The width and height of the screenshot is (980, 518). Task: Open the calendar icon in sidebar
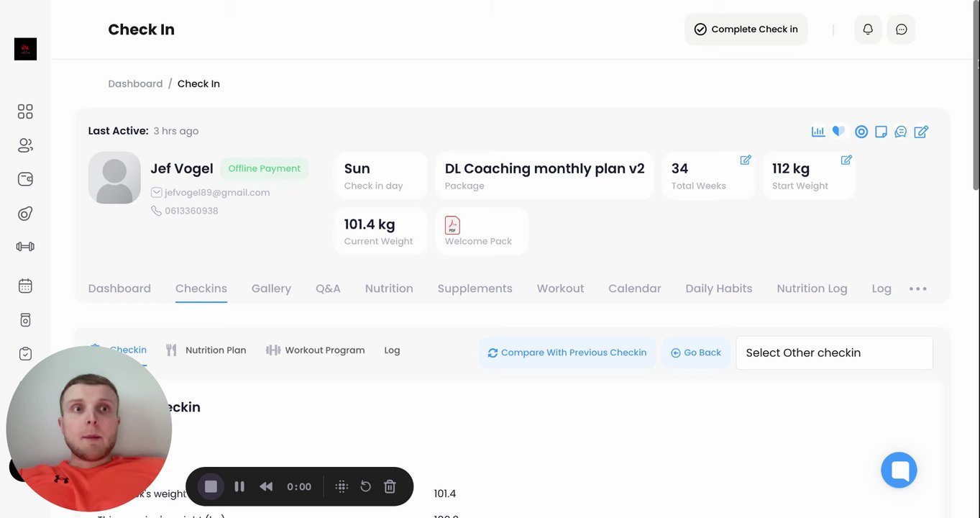[x=25, y=286]
